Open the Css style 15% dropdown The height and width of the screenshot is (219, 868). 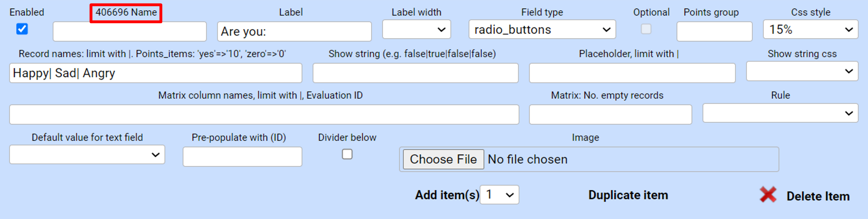810,29
